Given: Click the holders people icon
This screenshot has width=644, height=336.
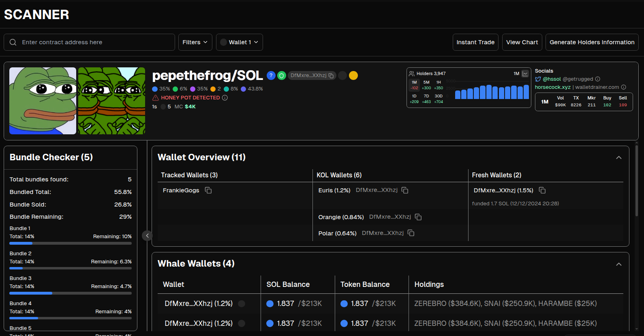Looking at the screenshot, I should tap(412, 73).
